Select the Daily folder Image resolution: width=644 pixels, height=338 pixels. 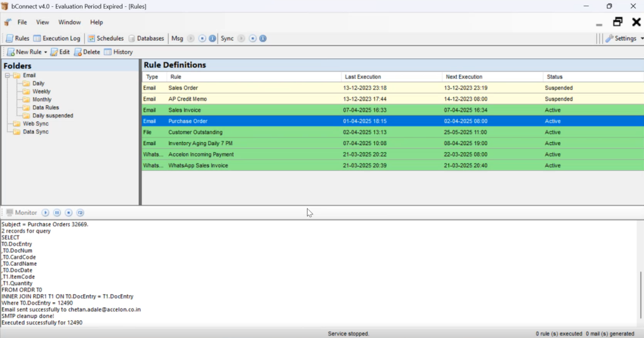(x=38, y=84)
